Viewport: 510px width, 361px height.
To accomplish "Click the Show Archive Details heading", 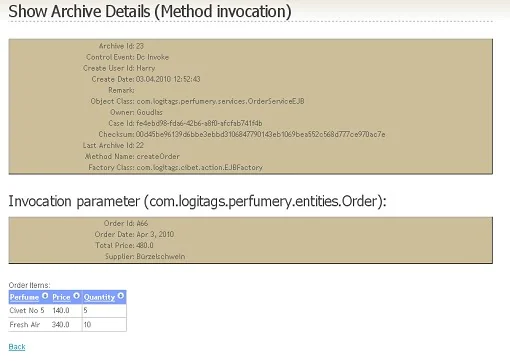I will 150,11.
